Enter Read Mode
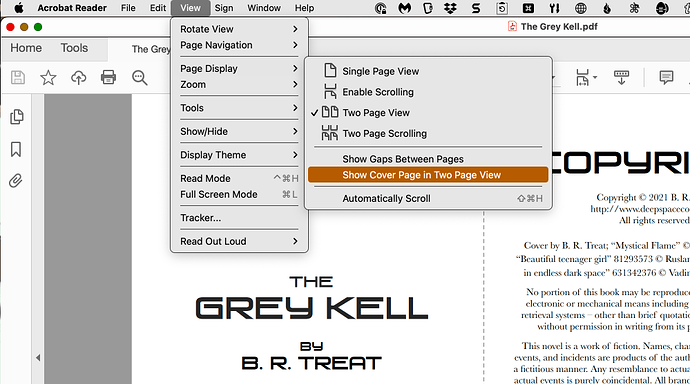The width and height of the screenshot is (690, 384). (239, 178)
